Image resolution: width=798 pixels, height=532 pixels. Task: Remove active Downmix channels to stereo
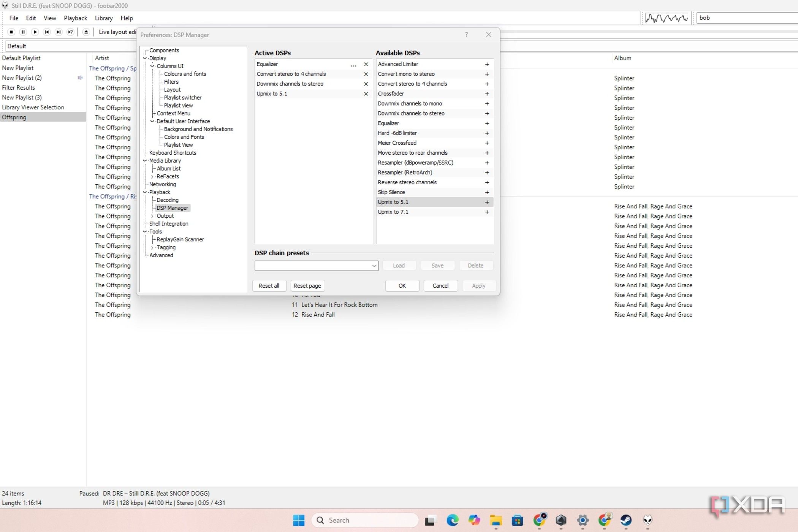click(x=366, y=84)
